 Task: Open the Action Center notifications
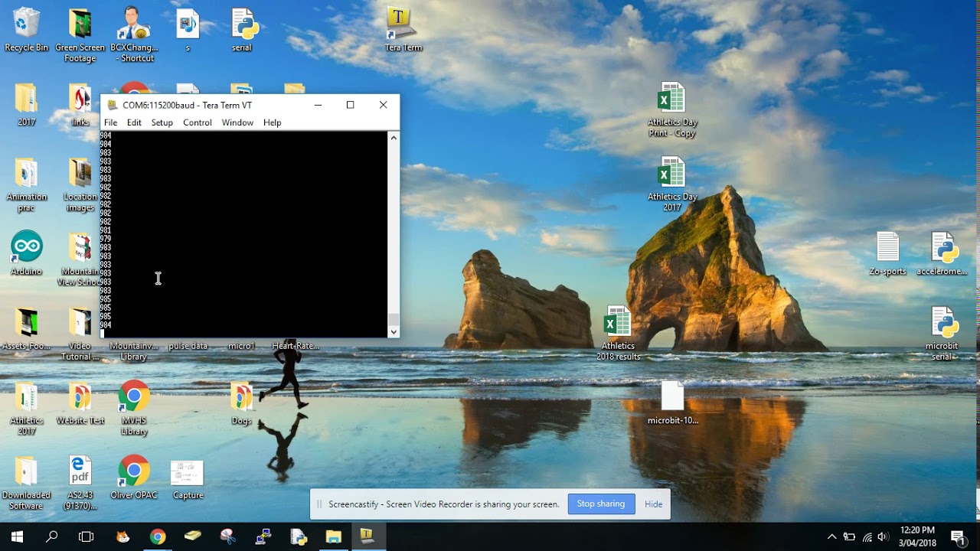point(957,536)
